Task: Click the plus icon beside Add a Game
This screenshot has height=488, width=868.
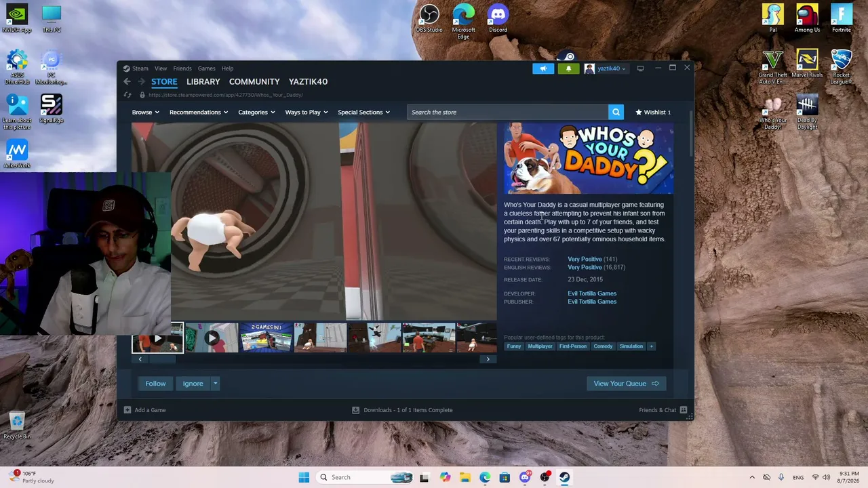Action: 127,410
